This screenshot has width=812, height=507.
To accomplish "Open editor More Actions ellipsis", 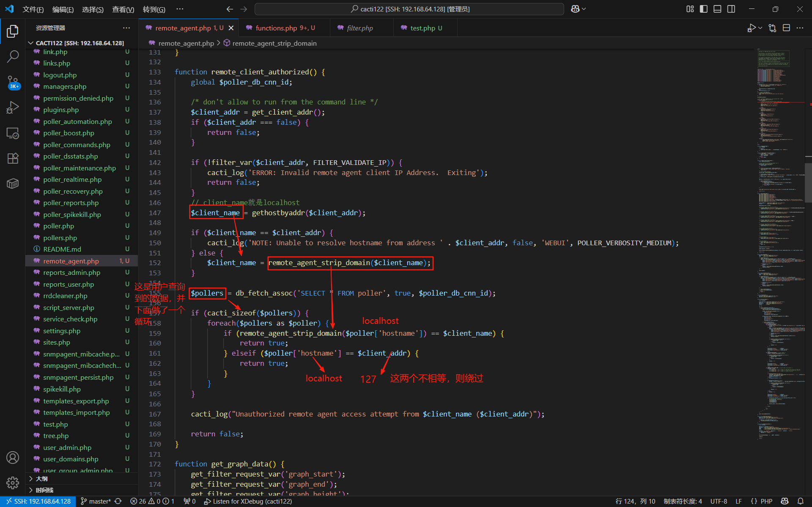I will 800,28.
